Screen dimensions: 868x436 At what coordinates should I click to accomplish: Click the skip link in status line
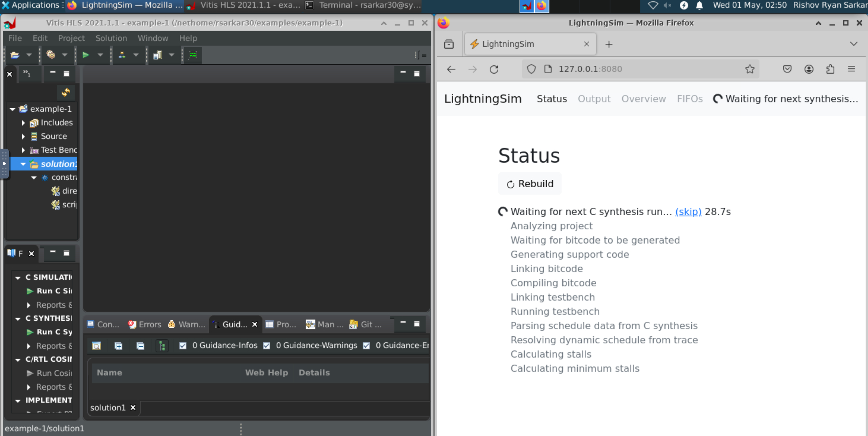tap(688, 212)
